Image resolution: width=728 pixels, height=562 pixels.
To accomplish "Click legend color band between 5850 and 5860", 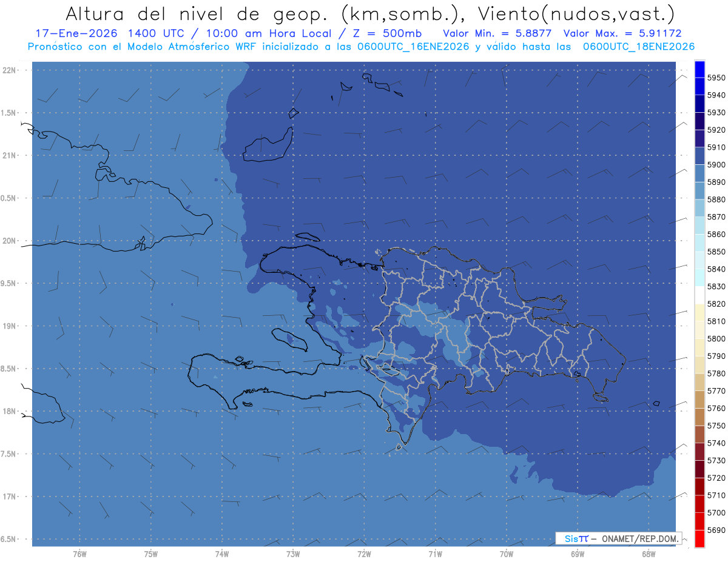I will 699,243.
